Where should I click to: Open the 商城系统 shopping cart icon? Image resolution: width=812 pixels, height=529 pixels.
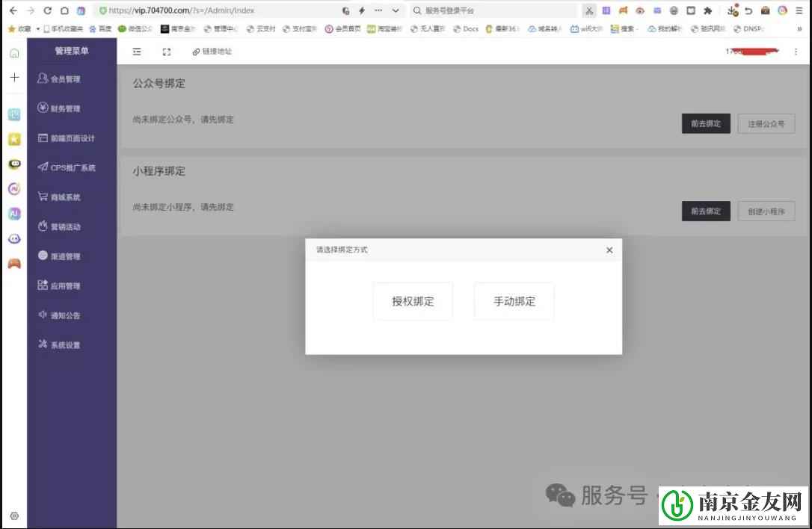[x=41, y=197]
